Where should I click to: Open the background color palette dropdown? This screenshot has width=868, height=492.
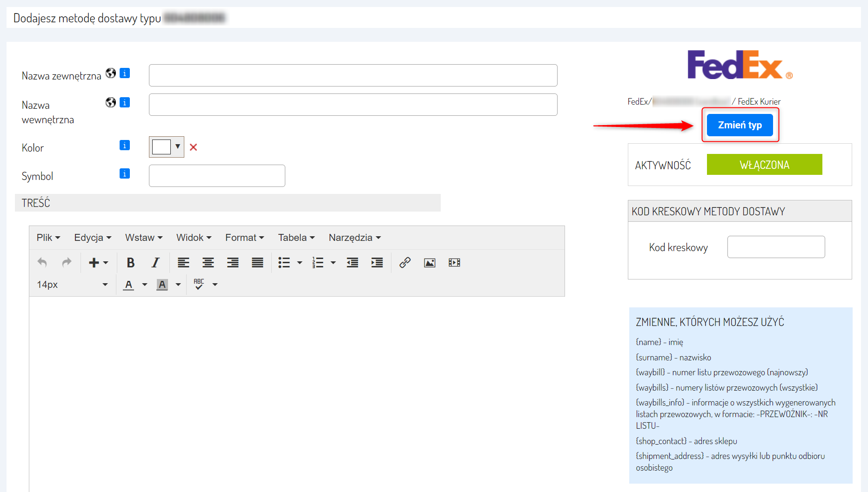tap(178, 285)
